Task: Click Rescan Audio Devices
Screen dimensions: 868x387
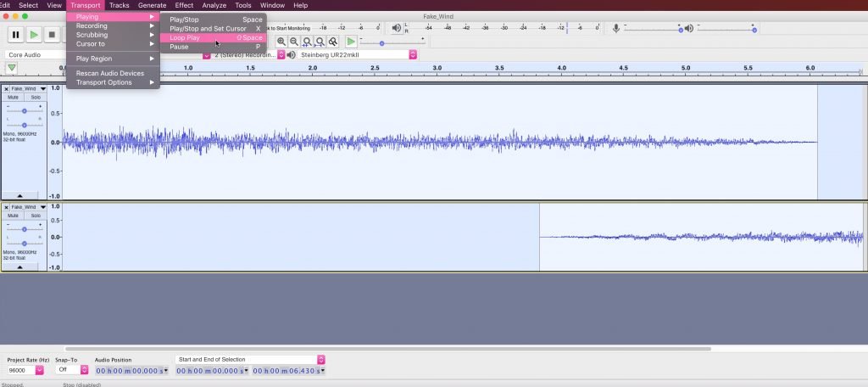Action: (x=113, y=73)
